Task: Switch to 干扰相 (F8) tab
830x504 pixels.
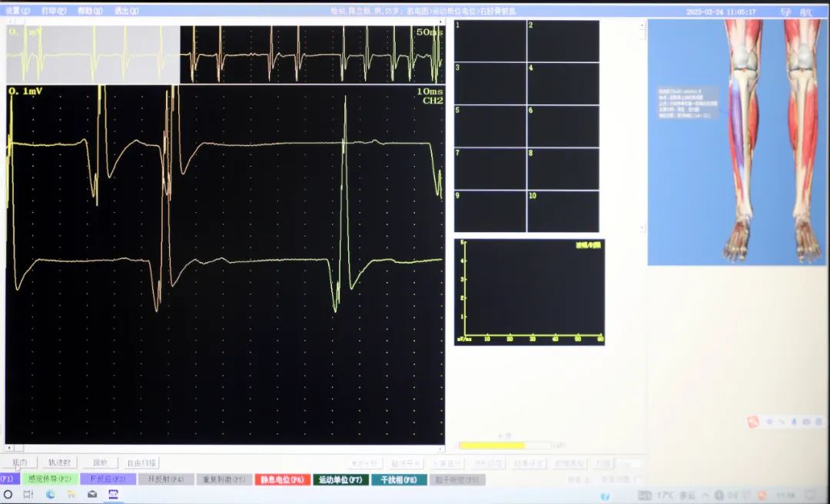Action: [399, 479]
